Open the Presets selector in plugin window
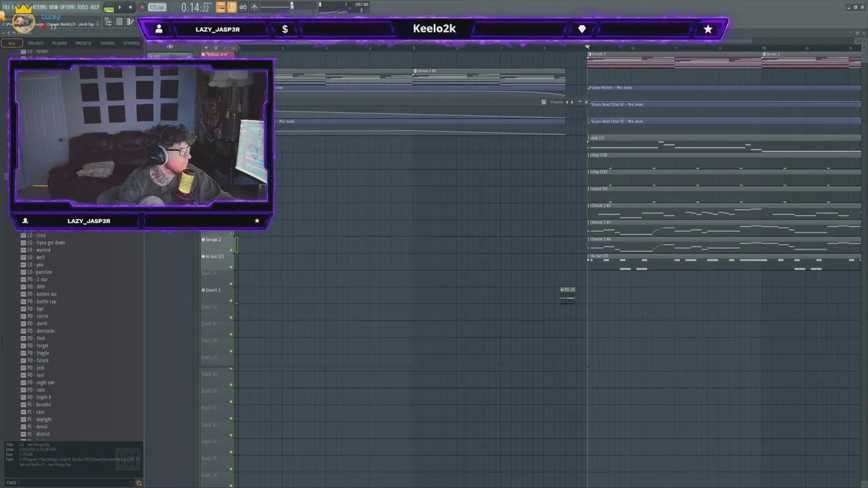 [x=556, y=102]
